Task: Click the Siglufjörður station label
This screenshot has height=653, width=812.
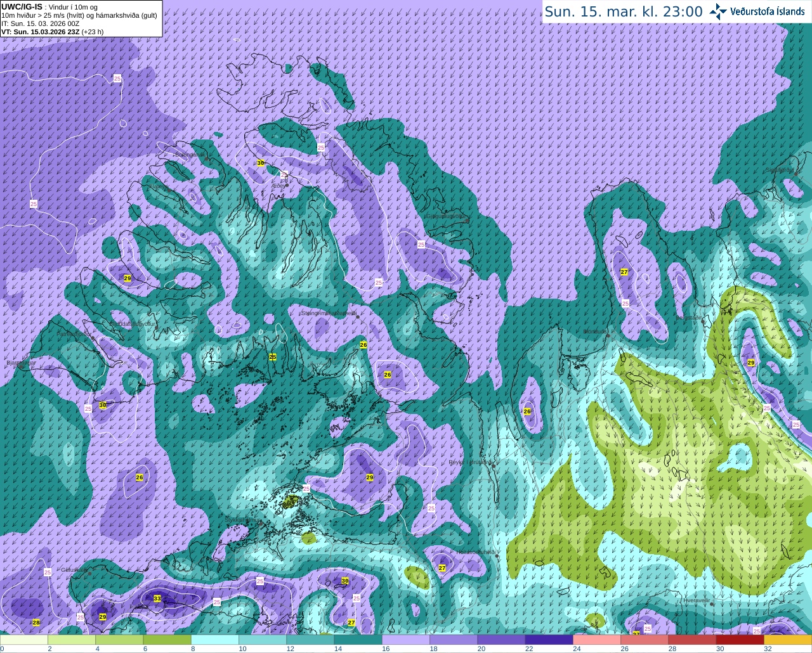Action: 780,170
